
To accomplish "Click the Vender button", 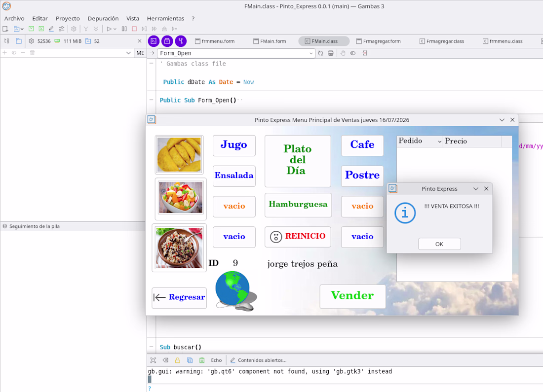I will (352, 296).
